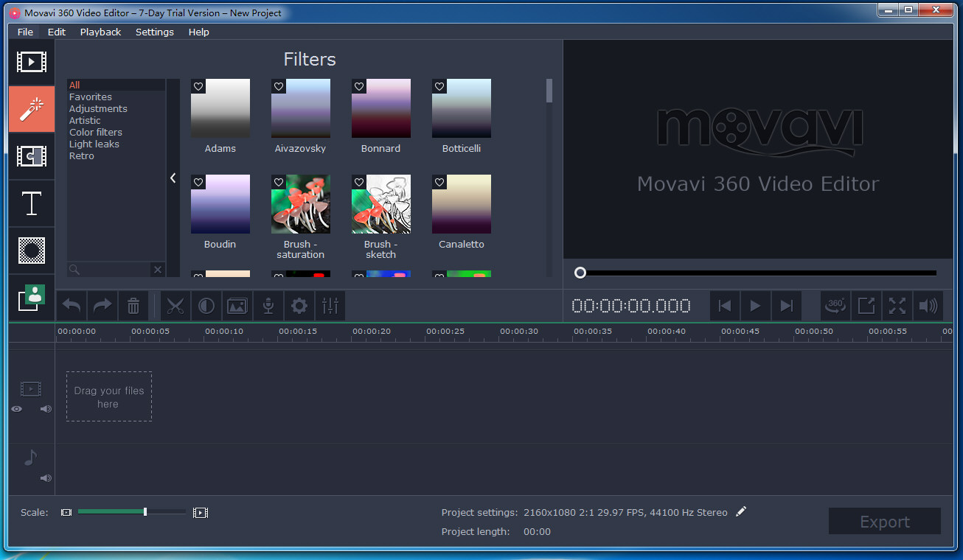Click the preview seek bar handle
The width and height of the screenshot is (963, 560).
coord(580,273)
